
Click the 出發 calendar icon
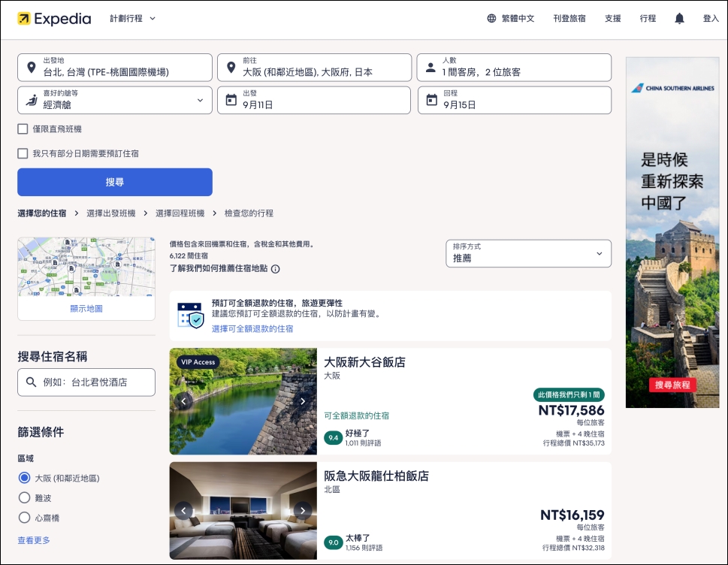coord(231,100)
